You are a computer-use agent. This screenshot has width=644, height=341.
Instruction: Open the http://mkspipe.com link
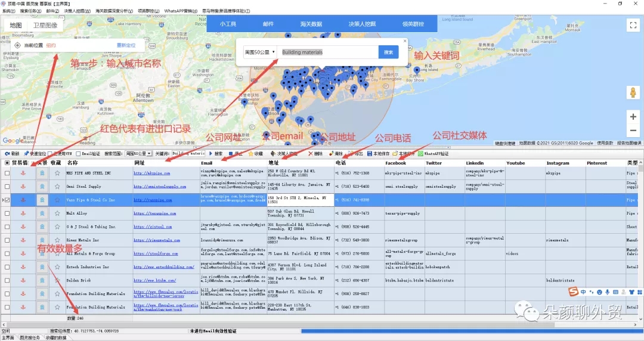click(151, 173)
